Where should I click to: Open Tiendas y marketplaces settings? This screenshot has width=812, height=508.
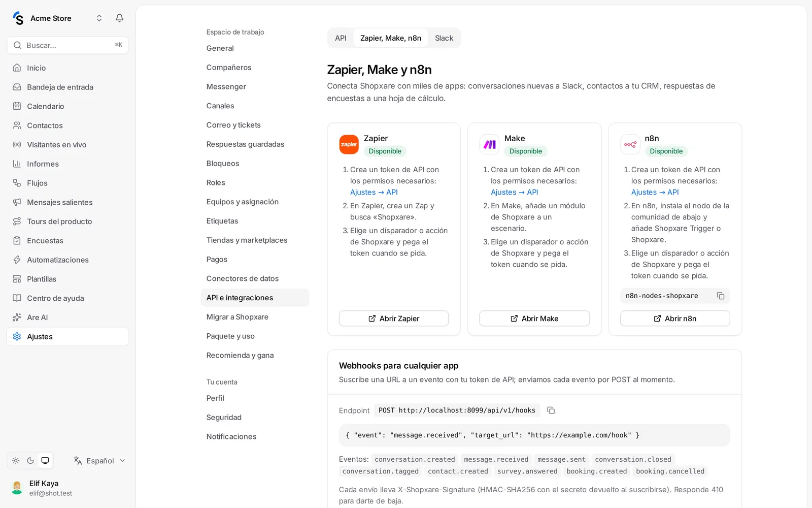(255, 240)
